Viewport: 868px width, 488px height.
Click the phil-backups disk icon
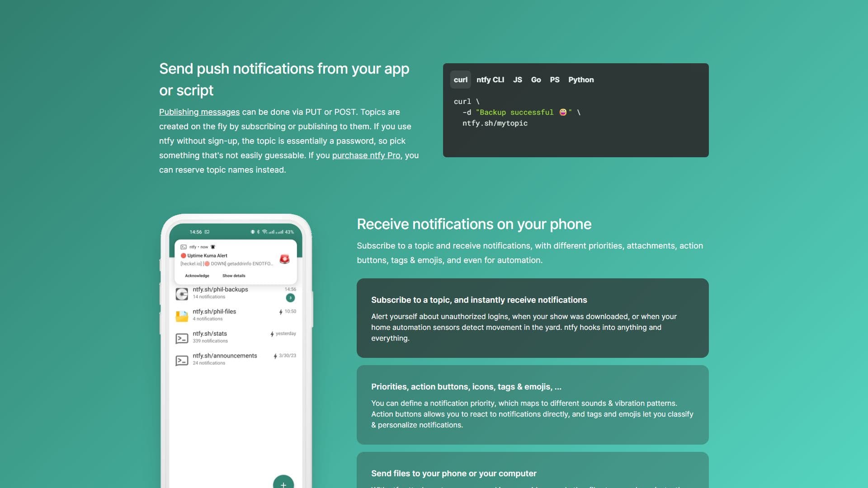click(182, 294)
